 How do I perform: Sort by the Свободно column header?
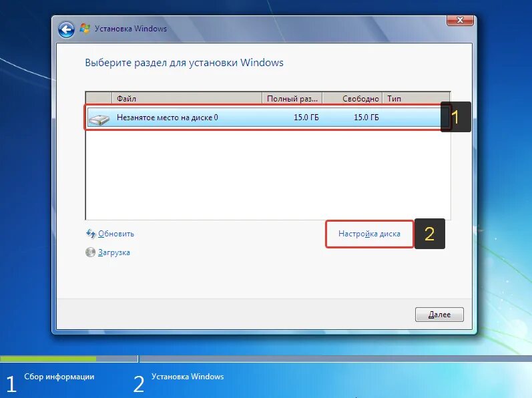click(x=352, y=98)
